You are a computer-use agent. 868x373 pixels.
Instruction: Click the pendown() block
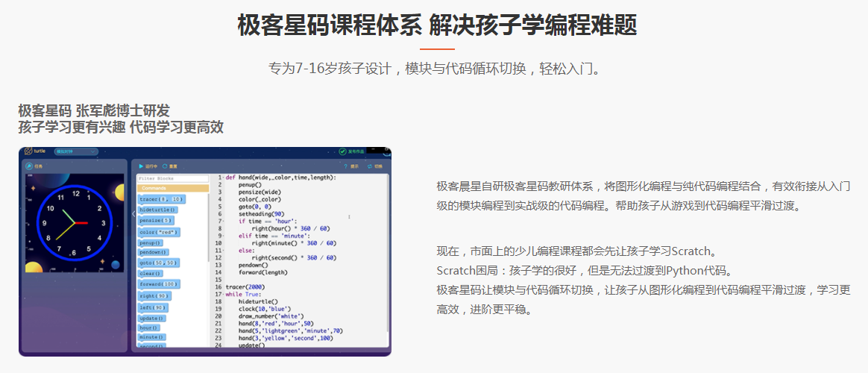(154, 253)
